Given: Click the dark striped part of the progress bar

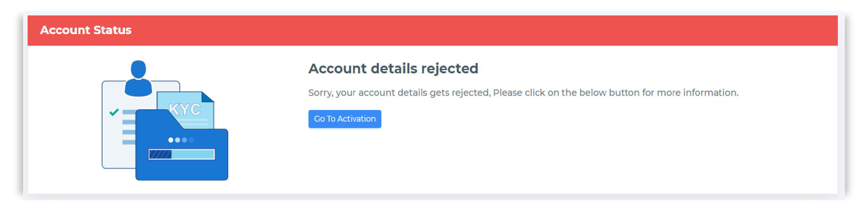Looking at the screenshot, I should click(x=160, y=154).
